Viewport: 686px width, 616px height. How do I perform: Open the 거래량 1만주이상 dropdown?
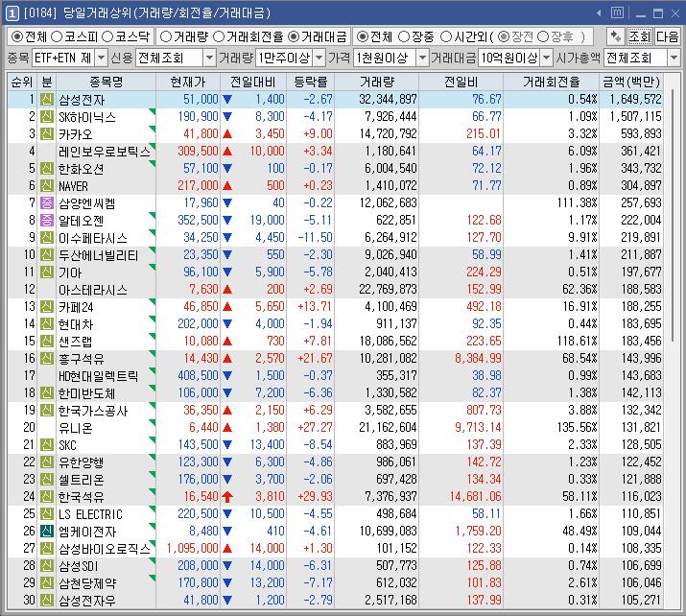[319, 58]
